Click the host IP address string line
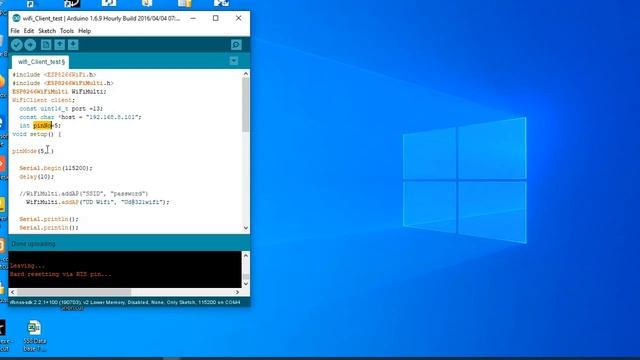640x360 pixels. coord(80,117)
